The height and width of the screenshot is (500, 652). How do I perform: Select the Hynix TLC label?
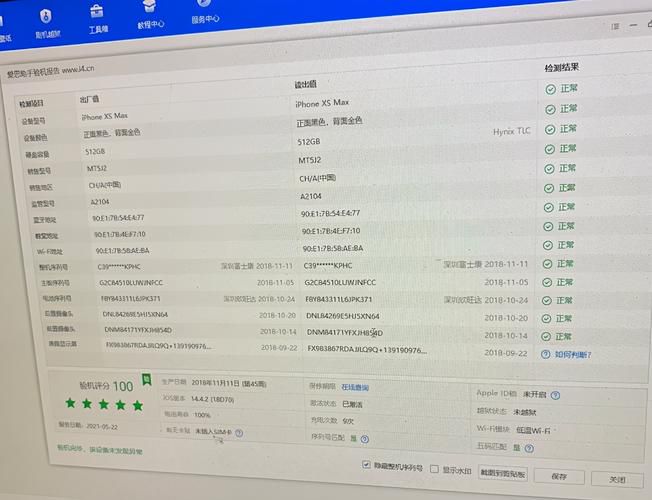[x=511, y=131]
